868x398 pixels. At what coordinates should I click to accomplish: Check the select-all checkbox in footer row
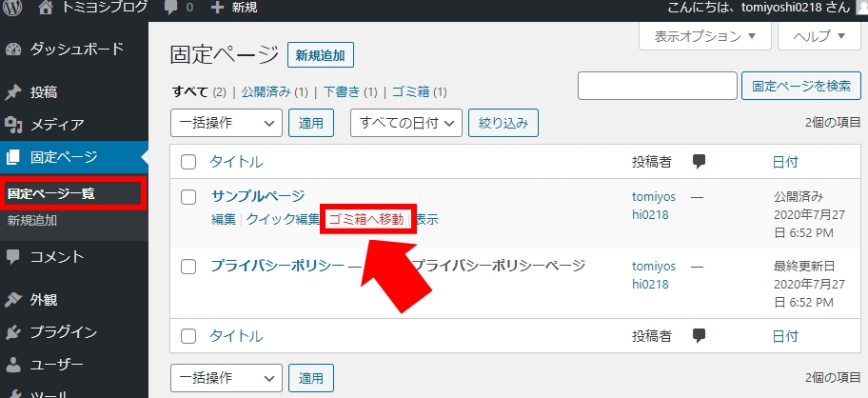pos(188,336)
